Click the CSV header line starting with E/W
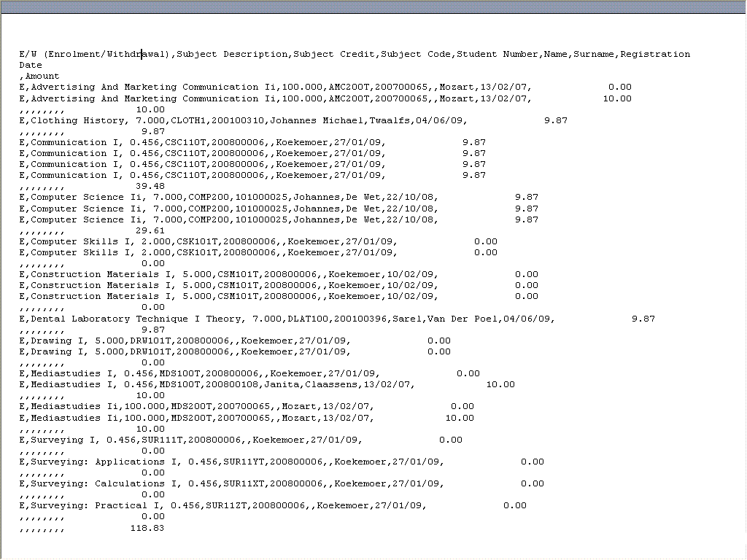Viewport: 747px width, 560px height. click(292, 53)
